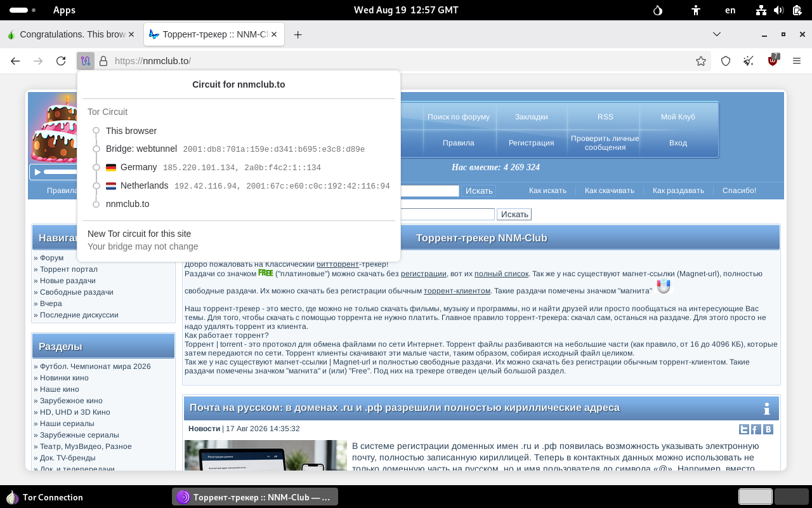
Task: Click the торрент-клиентом link in welcome text
Action: (x=457, y=291)
